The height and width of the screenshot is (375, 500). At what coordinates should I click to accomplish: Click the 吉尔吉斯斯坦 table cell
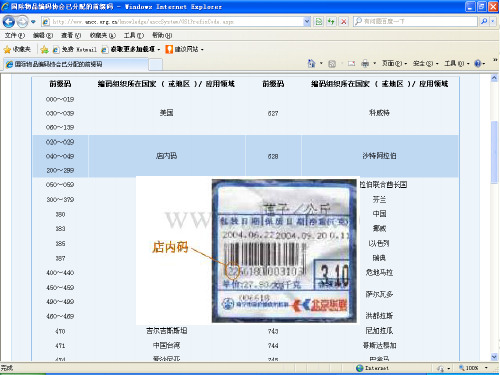tap(166, 331)
